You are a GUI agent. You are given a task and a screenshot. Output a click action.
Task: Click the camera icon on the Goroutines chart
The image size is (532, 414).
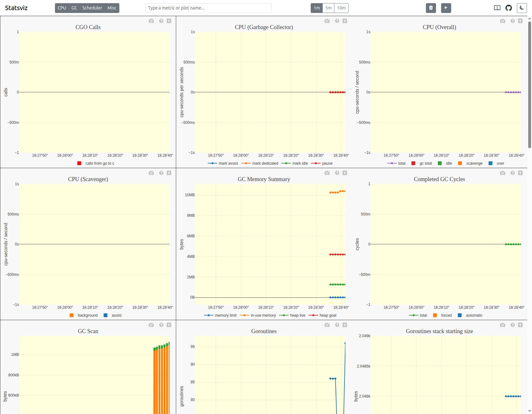click(327, 325)
